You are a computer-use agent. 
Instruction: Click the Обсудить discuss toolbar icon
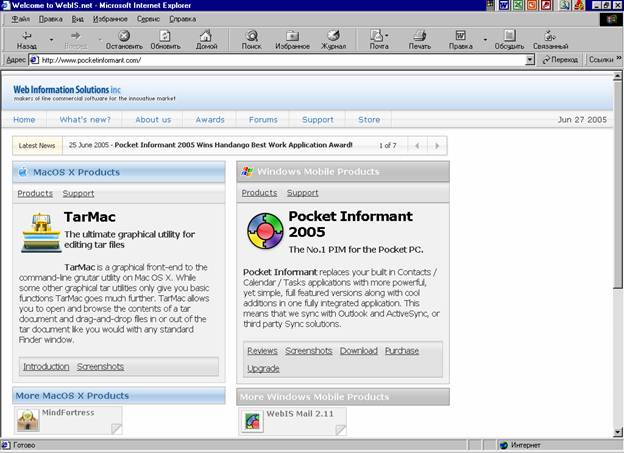tap(509, 40)
